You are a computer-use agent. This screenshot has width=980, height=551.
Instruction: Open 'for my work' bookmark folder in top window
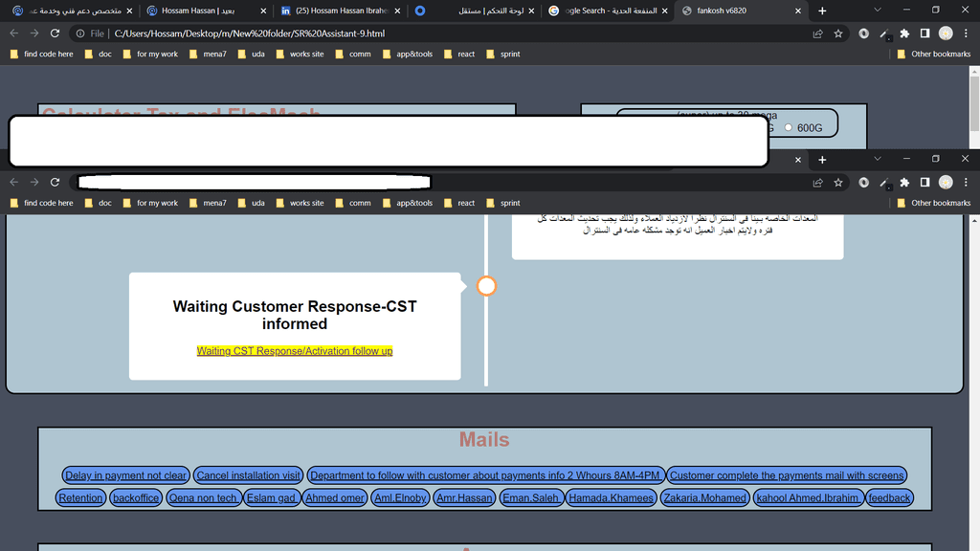(150, 55)
